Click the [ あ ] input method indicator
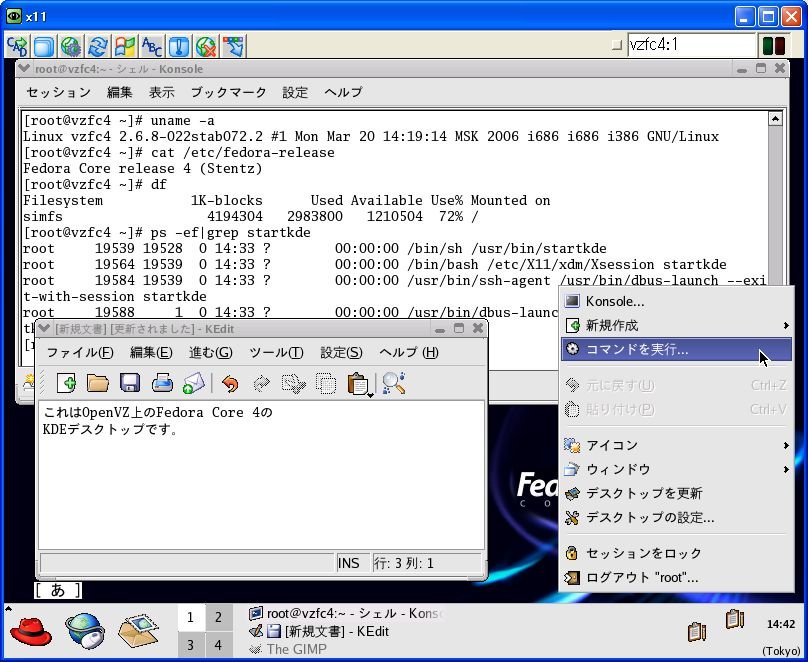This screenshot has height=662, width=808. 58,590
